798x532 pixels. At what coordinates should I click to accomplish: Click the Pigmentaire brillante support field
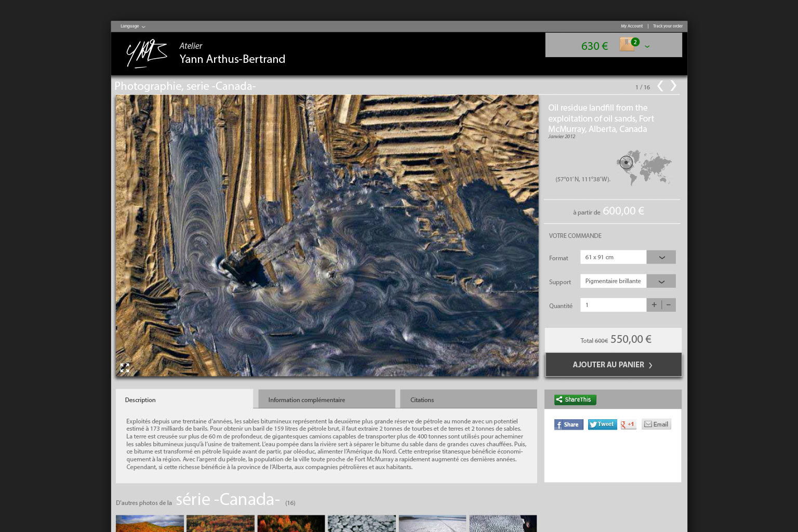613,281
